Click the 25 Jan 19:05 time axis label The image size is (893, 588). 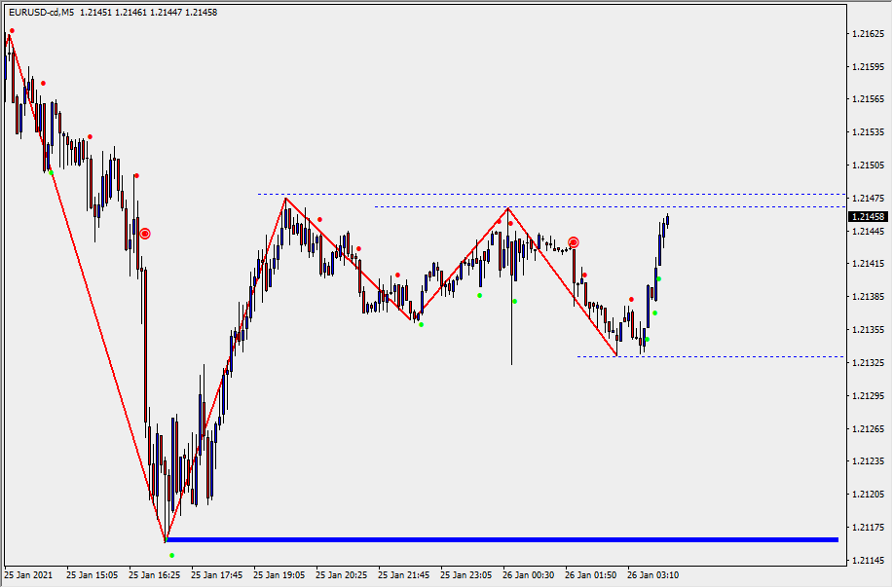pos(278,575)
